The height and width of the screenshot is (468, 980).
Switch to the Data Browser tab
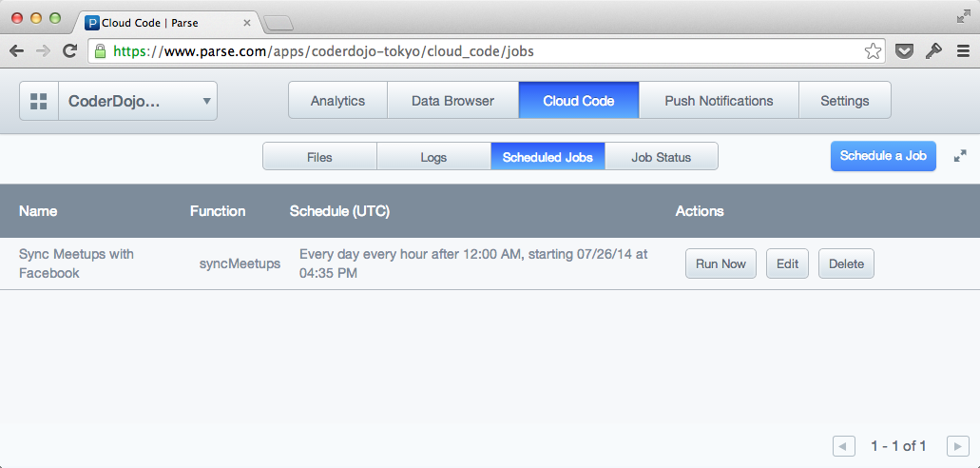click(x=453, y=100)
